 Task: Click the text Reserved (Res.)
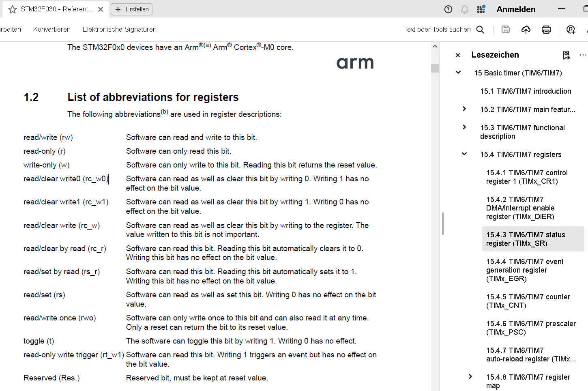pos(52,378)
